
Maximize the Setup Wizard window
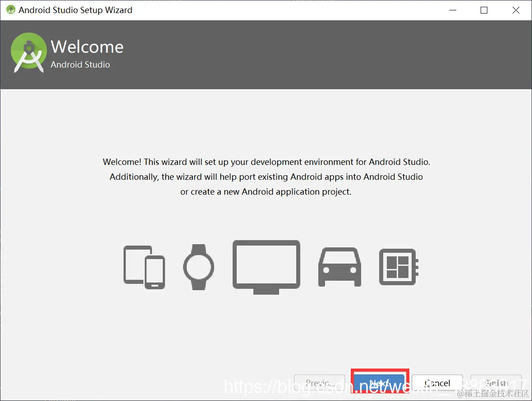point(484,10)
